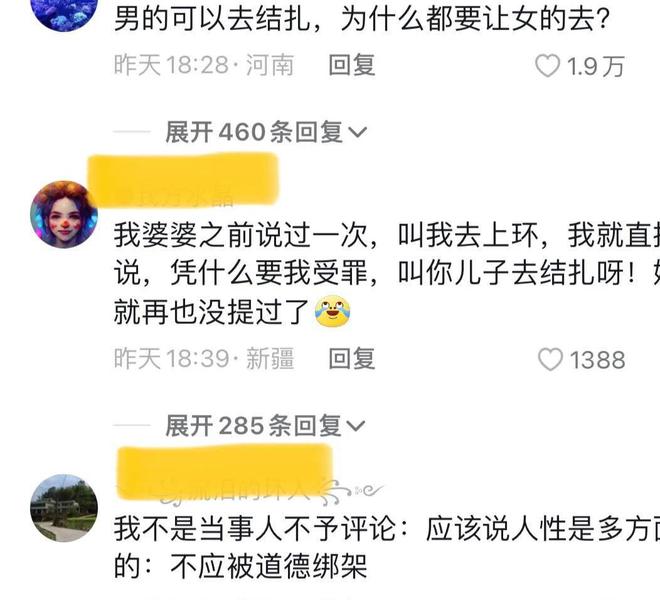
Task: Tap the crying-laughing emoji in the comment
Action: (x=333, y=311)
